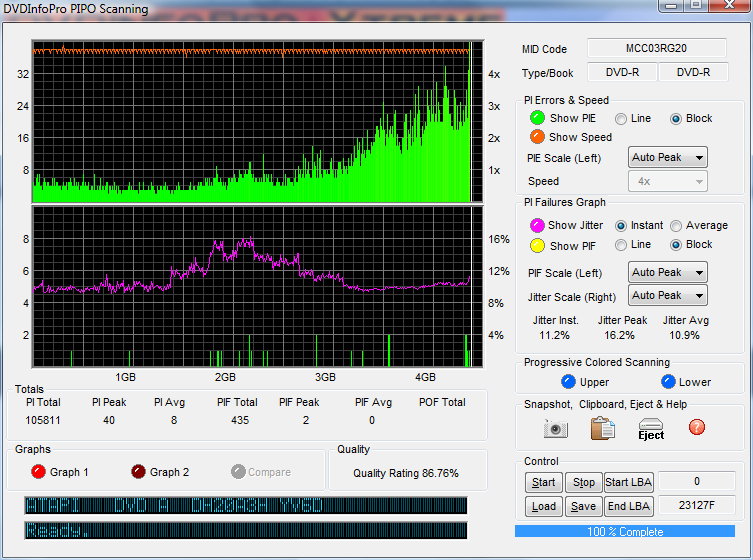This screenshot has width=753, height=560.
Task: Click the Jitter Inst. value 11.2%
Action: click(x=554, y=335)
